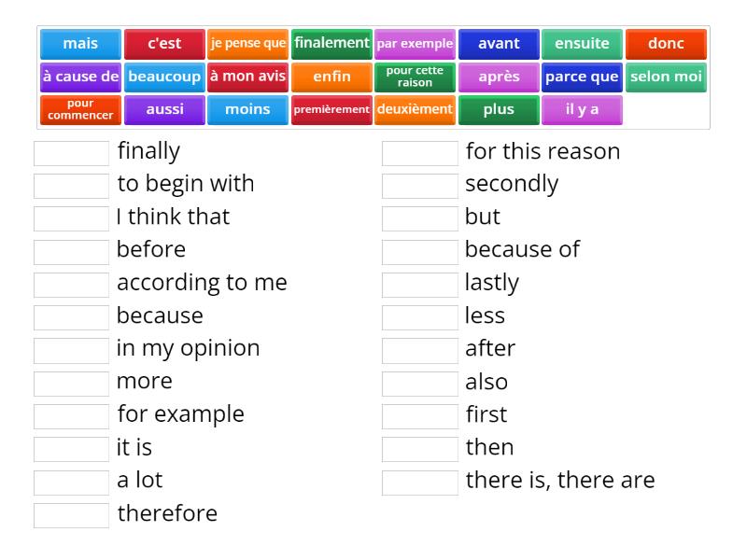This screenshot has height=560, width=747.
Task: Click the "ensuite" tile
Action: [583, 43]
